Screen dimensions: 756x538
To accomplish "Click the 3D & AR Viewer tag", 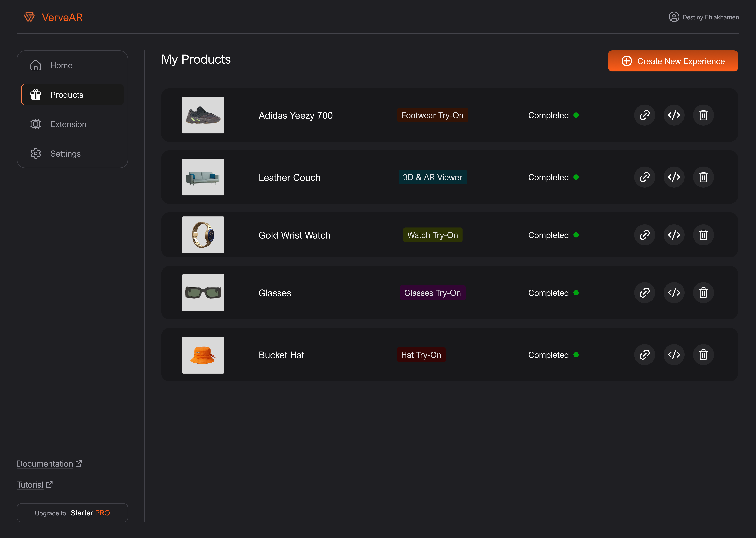I will tap(432, 177).
